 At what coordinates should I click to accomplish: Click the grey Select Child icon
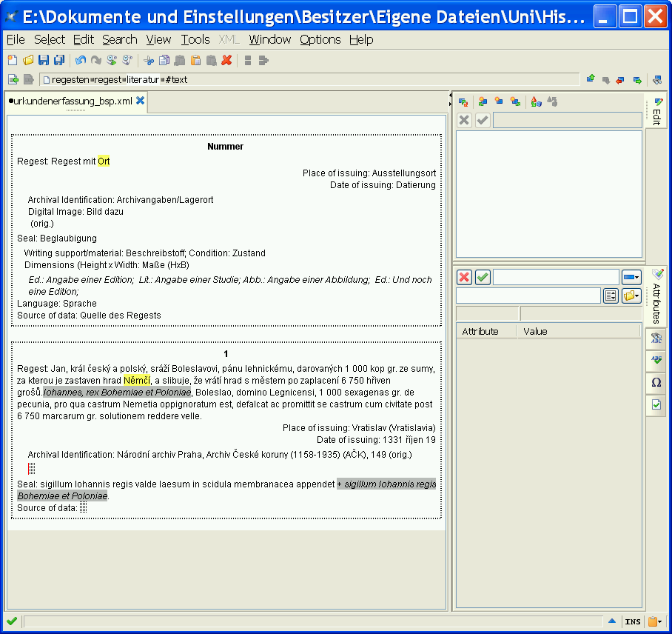tap(606, 80)
